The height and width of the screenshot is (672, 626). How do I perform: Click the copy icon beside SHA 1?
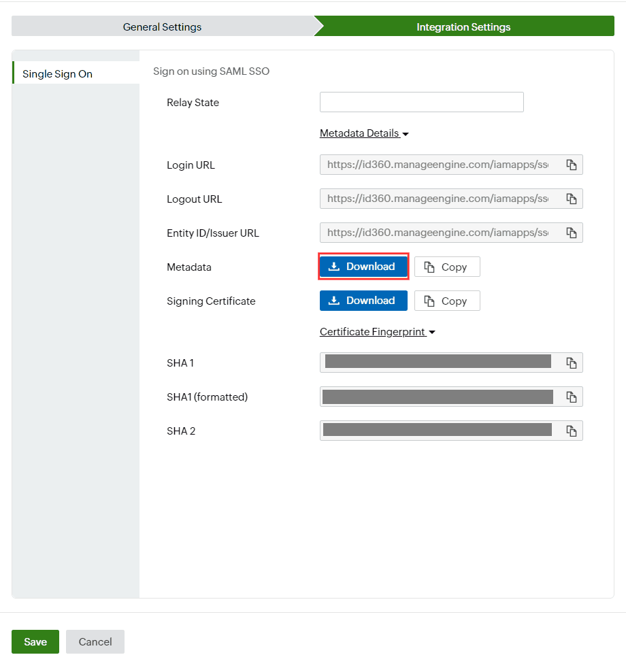click(x=572, y=362)
